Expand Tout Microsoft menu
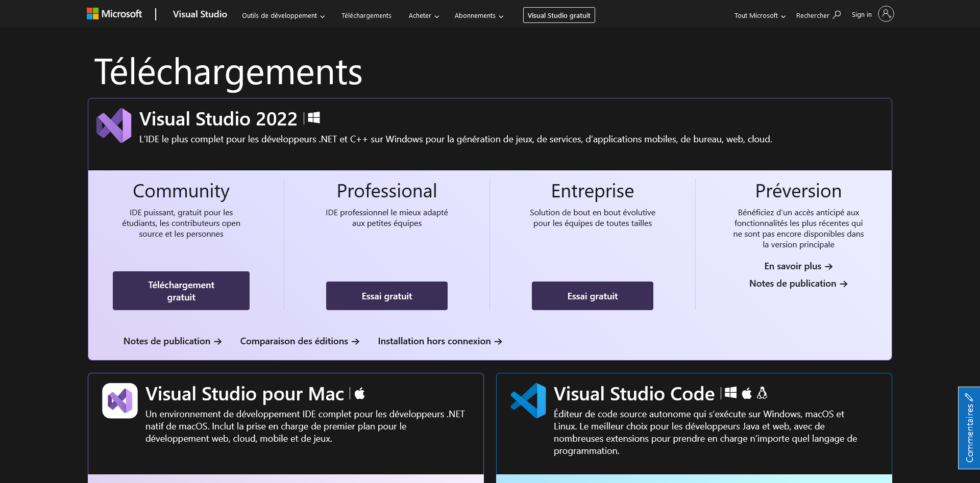The width and height of the screenshot is (980, 483). click(760, 16)
